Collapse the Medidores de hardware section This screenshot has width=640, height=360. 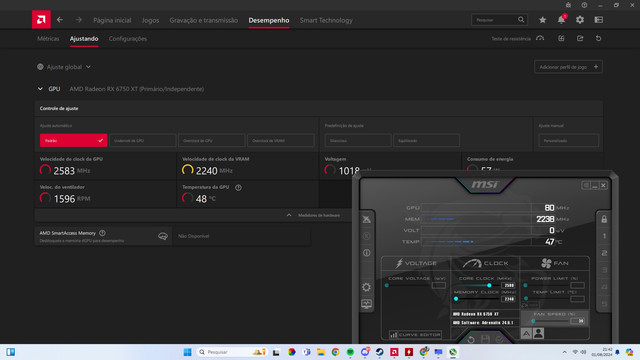click(289, 215)
